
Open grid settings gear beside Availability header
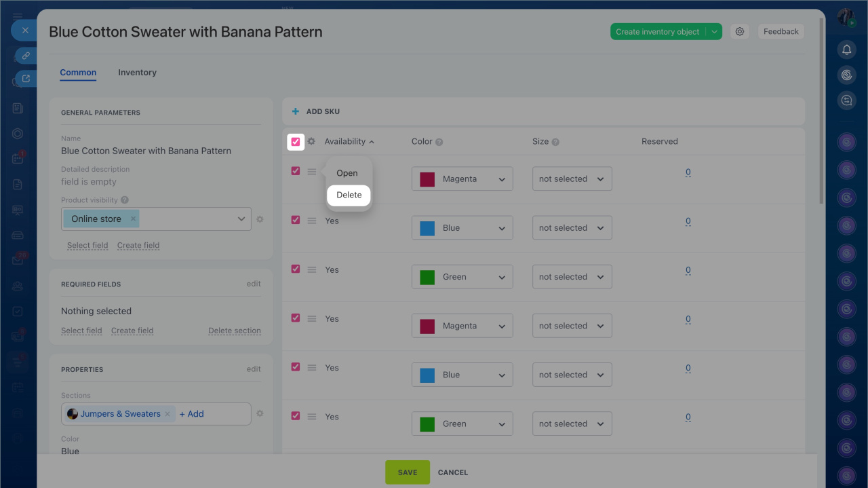point(311,142)
